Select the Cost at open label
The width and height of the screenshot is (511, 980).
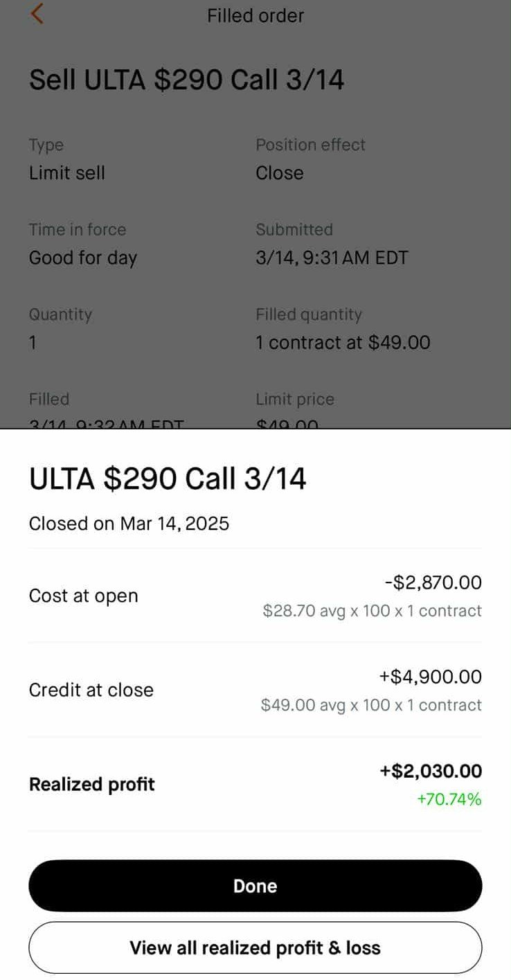coord(83,596)
